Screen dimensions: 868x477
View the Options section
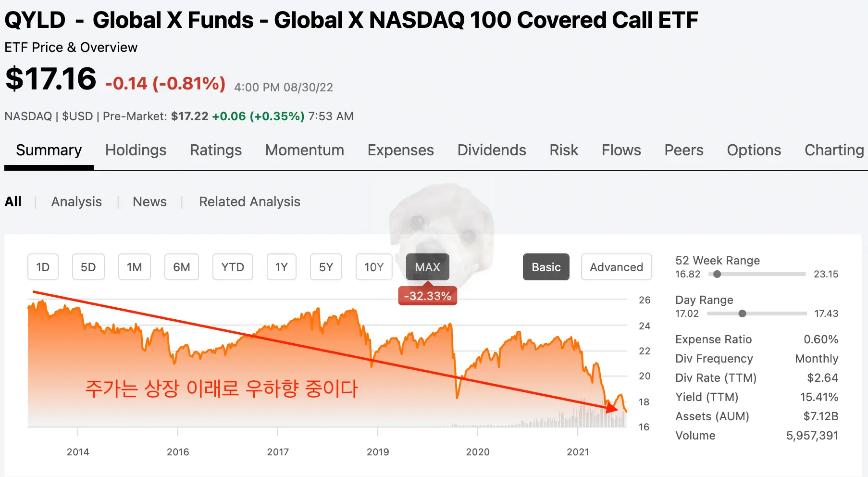(754, 150)
